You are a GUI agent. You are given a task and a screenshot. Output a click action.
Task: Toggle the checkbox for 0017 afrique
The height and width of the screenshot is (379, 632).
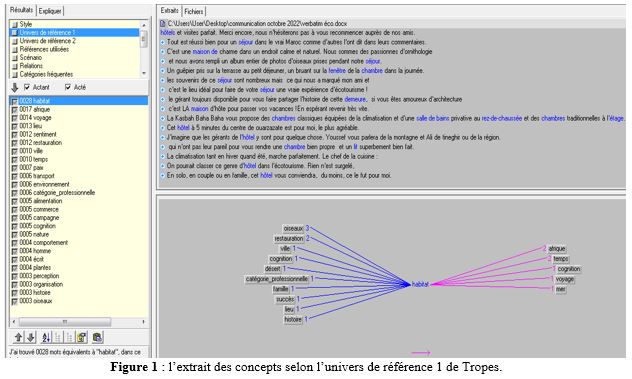[x=15, y=110]
